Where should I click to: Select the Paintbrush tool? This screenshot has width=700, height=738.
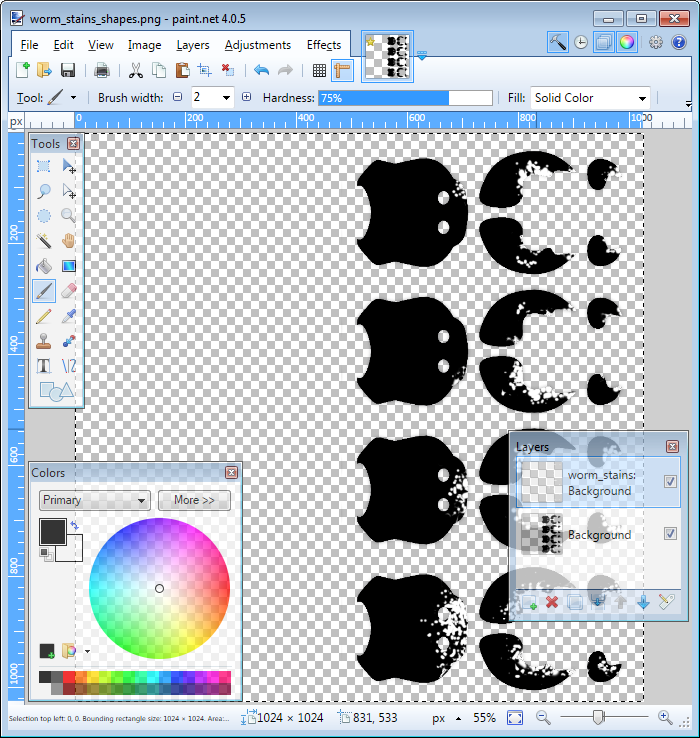point(44,291)
